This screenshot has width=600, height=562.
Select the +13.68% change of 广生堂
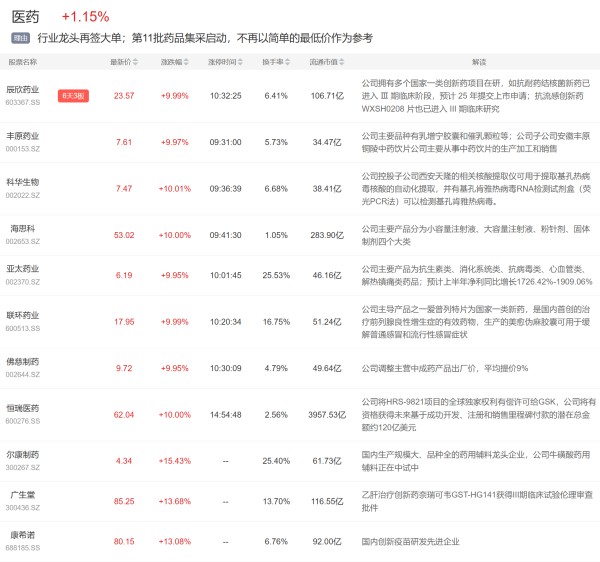(175, 502)
